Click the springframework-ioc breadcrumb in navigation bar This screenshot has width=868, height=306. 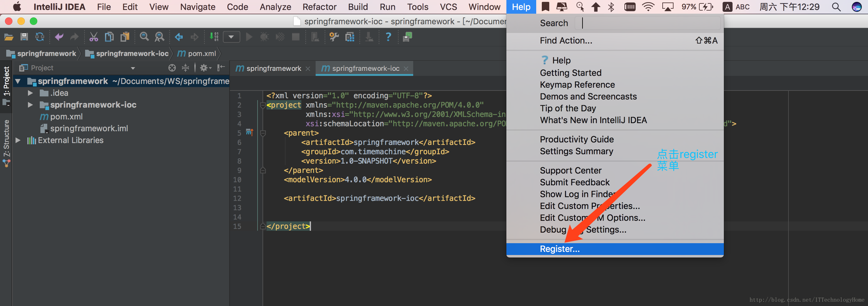tap(127, 53)
